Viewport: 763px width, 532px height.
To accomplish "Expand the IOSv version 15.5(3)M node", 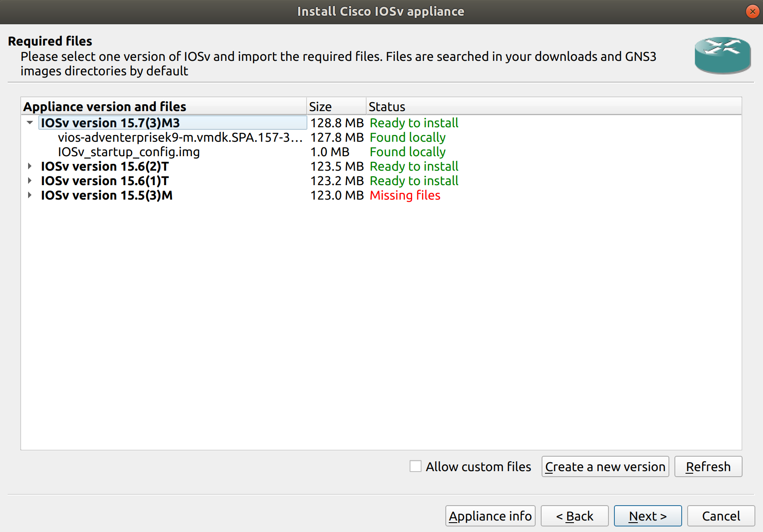I will coord(30,195).
